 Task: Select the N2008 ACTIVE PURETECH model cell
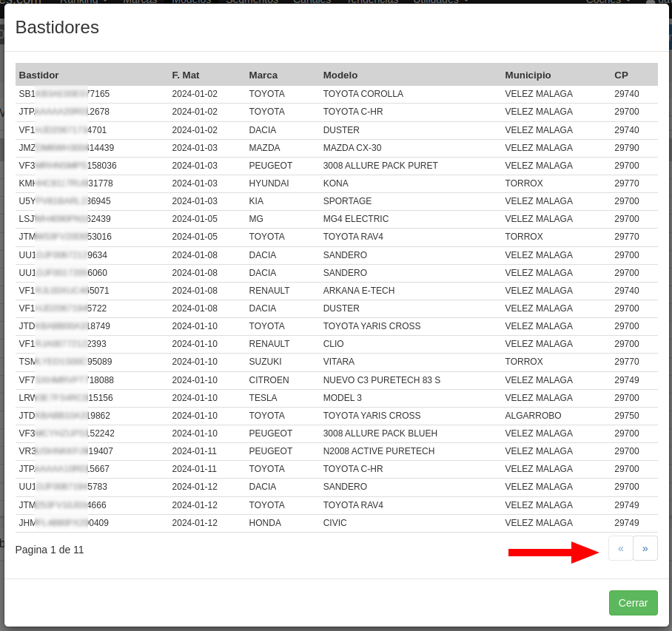(x=378, y=451)
